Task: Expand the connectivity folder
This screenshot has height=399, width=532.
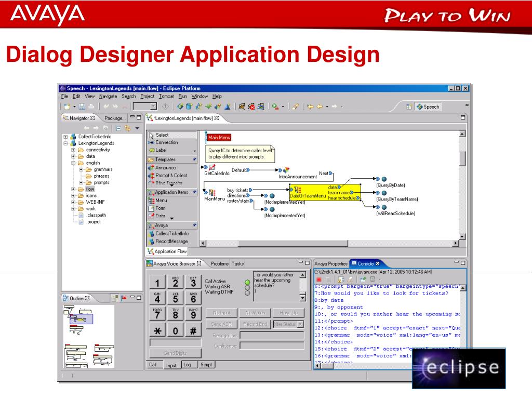Action: point(73,150)
